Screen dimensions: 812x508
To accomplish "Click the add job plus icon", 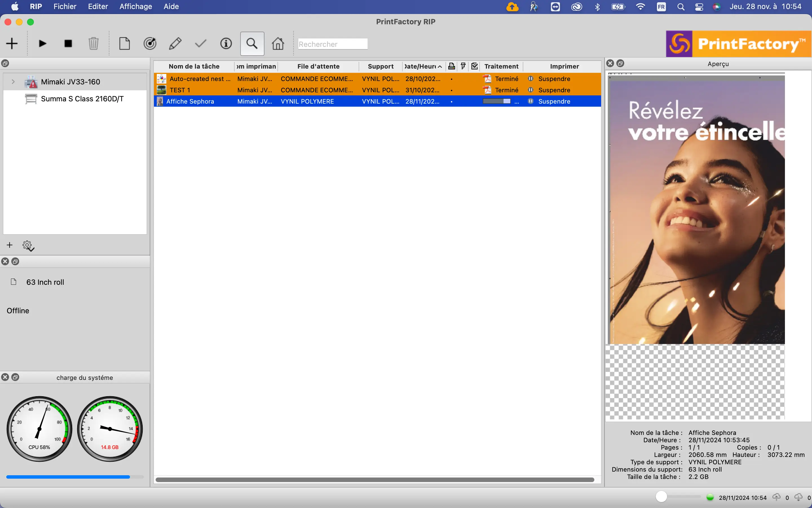I will pos(12,44).
